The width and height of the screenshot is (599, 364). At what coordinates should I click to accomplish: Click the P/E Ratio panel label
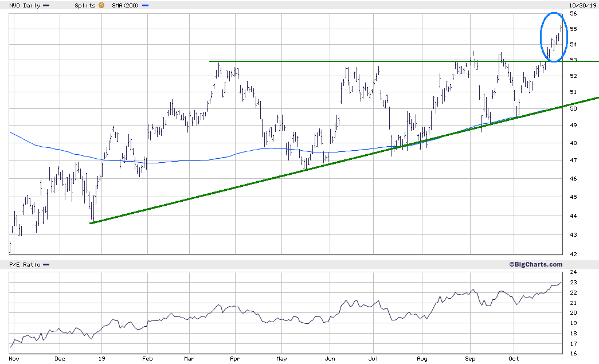click(25, 265)
